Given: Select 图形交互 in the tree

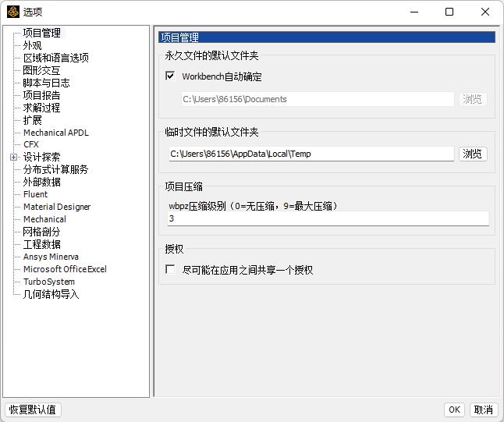Looking at the screenshot, I should (x=41, y=70).
